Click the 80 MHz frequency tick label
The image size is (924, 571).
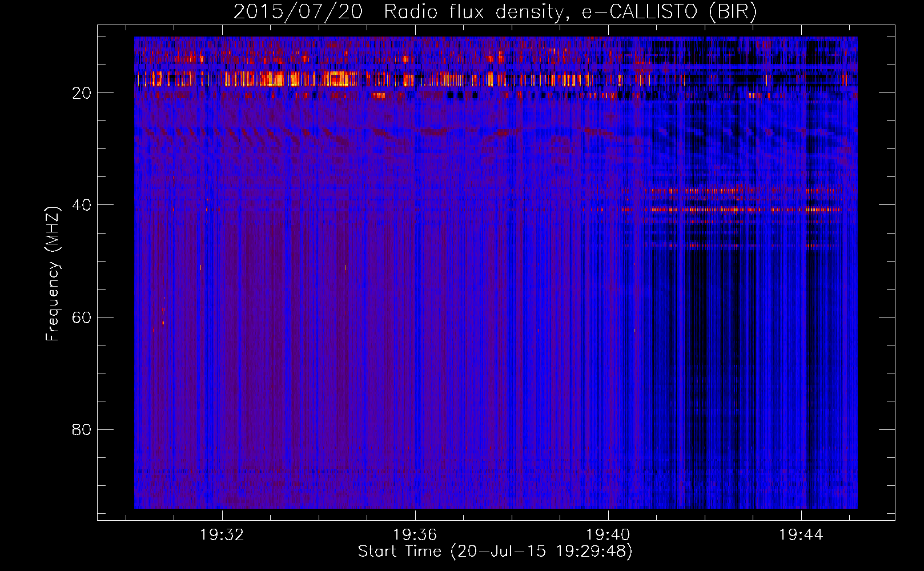[82, 429]
